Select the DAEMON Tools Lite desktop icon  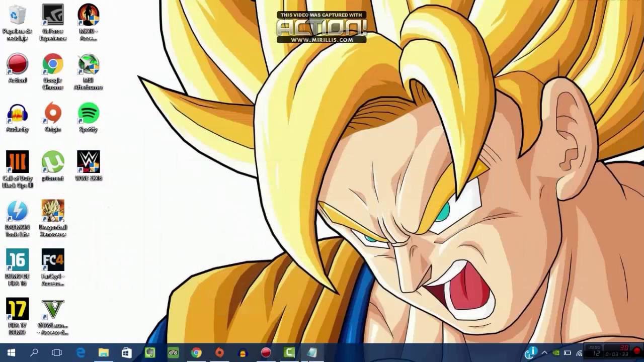click(x=17, y=219)
